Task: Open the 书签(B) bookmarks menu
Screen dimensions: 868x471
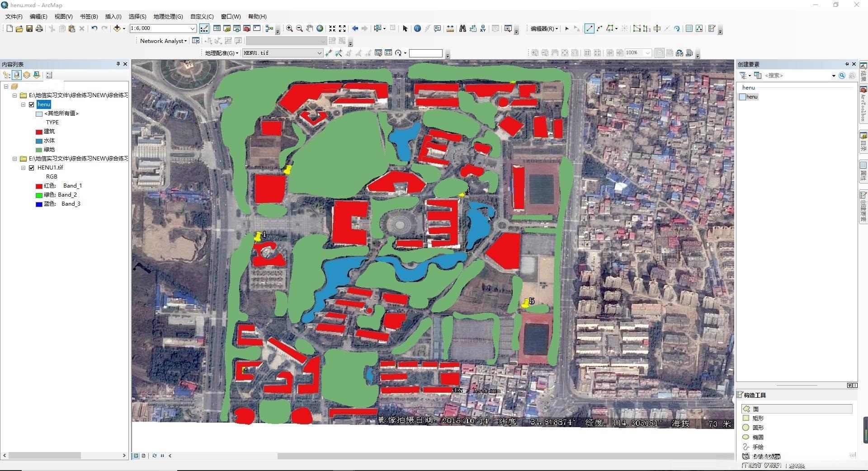Action: click(89, 16)
